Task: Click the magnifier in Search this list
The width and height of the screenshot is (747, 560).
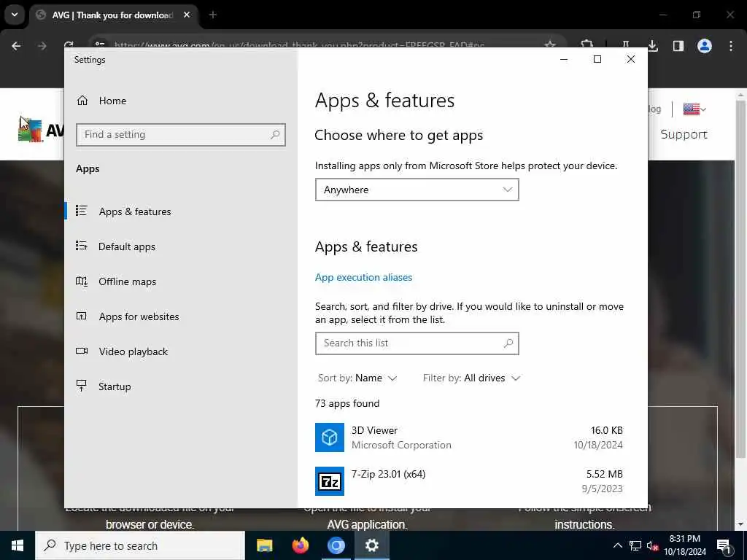Action: pos(508,343)
